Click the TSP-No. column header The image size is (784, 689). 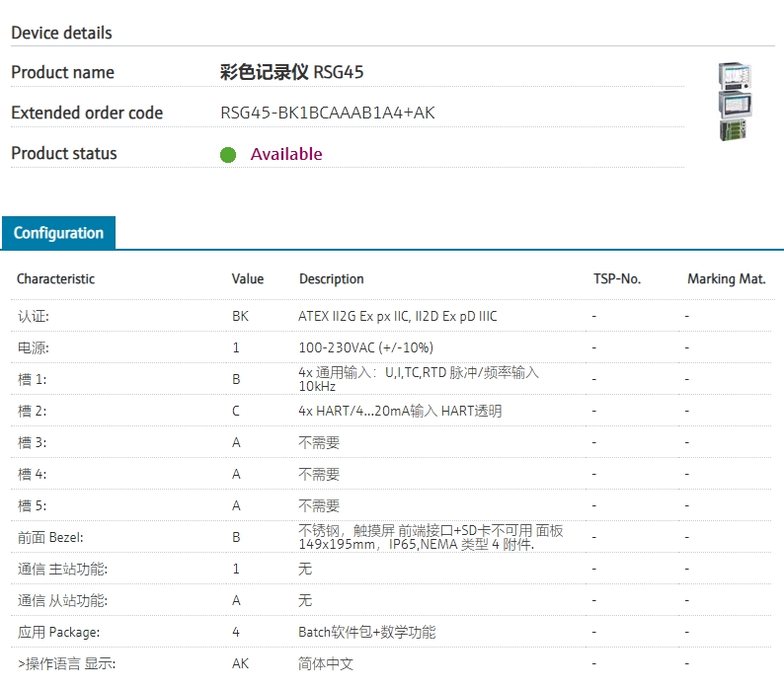click(616, 279)
